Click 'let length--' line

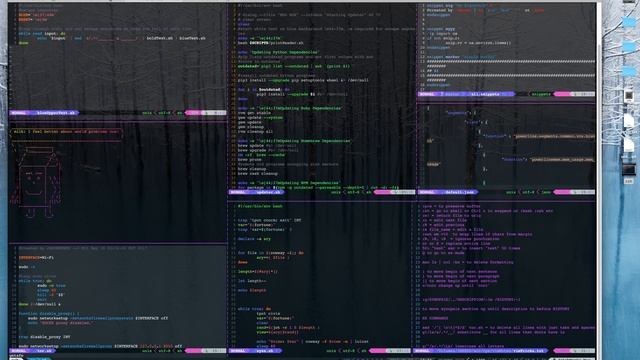(252, 281)
